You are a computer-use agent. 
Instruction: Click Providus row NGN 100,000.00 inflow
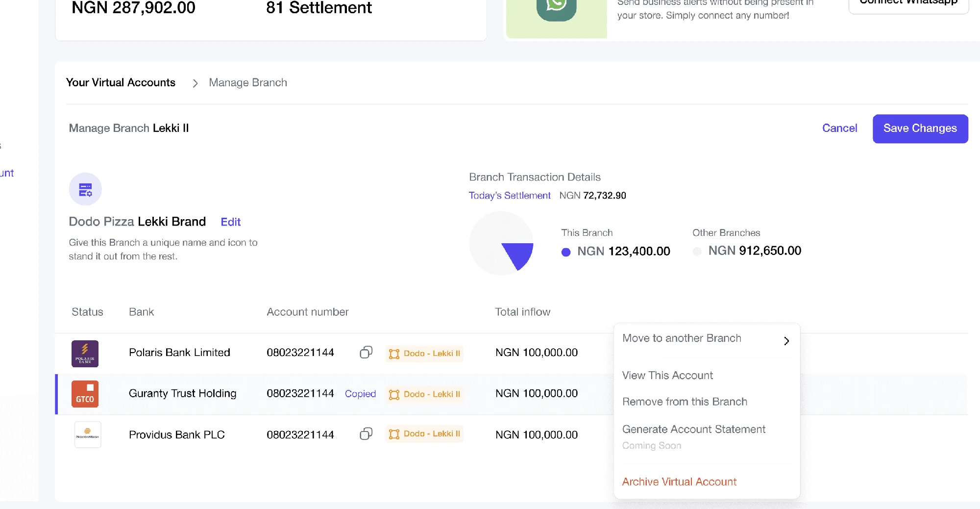(537, 435)
